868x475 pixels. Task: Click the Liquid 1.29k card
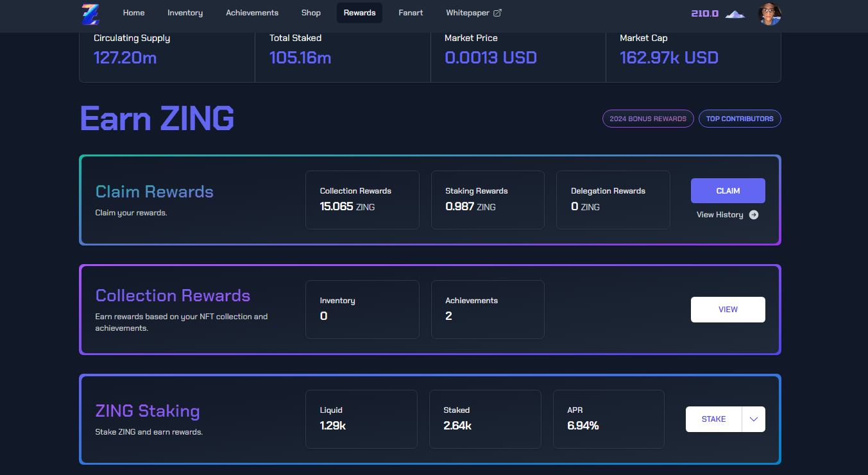pyautogui.click(x=361, y=419)
